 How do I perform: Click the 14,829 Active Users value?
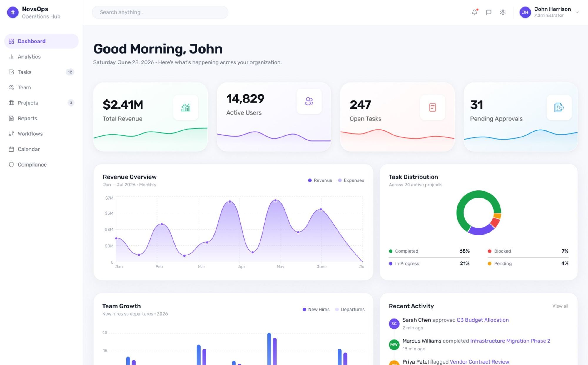245,99
